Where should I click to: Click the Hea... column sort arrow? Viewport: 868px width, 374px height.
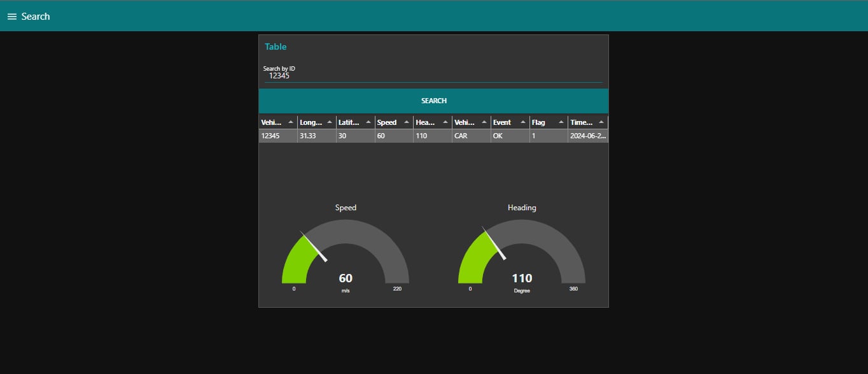click(x=445, y=122)
